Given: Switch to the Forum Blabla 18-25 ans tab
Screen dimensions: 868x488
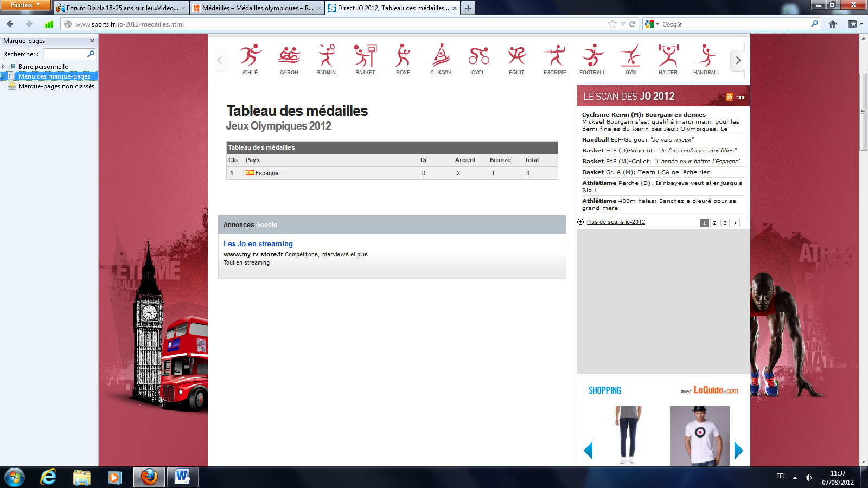Looking at the screenshot, I should tap(122, 8).
